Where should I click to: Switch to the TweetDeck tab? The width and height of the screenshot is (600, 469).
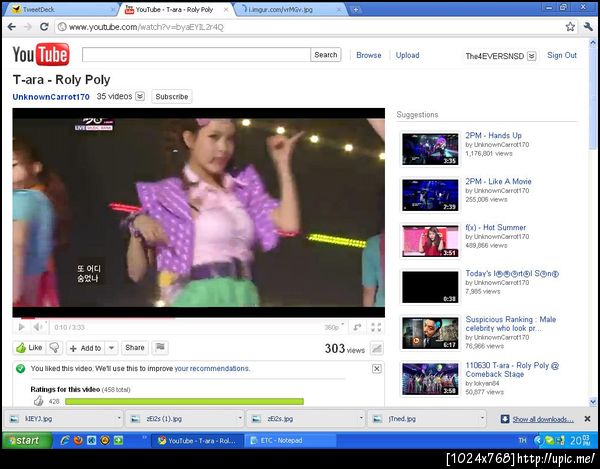pos(61,10)
